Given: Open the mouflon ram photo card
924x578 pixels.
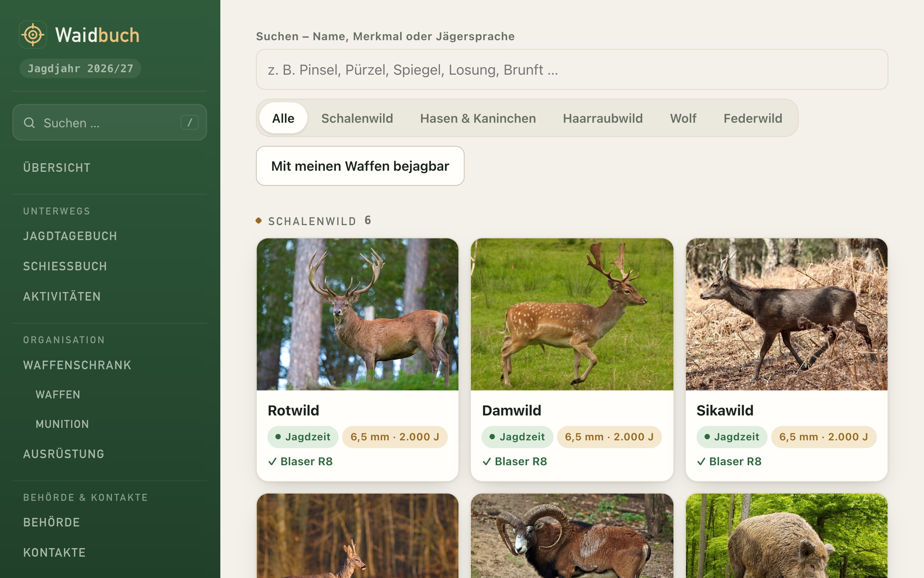Looking at the screenshot, I should pos(572,536).
